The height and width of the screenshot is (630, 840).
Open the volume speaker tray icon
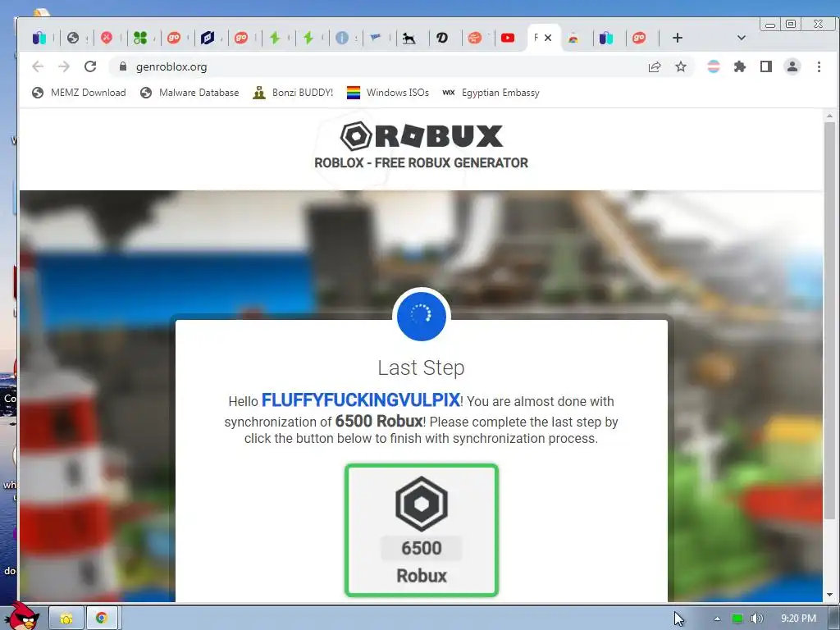[756, 619]
